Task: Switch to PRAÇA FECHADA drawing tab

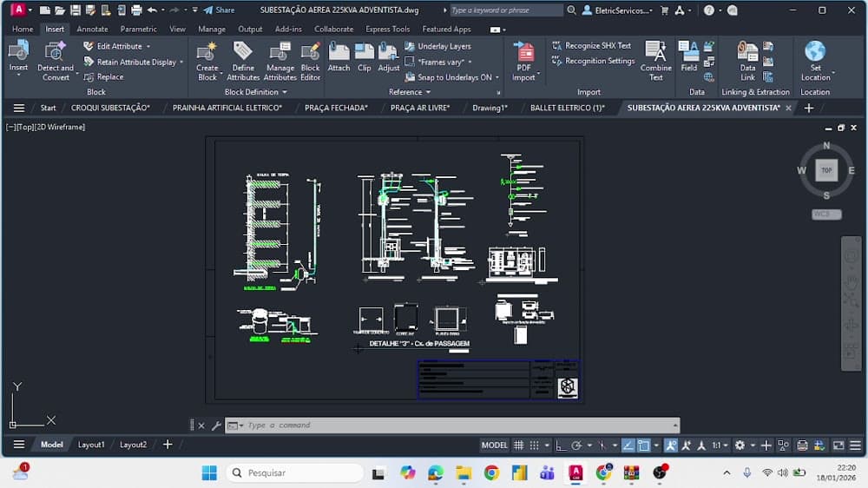Action: pyautogui.click(x=336, y=108)
